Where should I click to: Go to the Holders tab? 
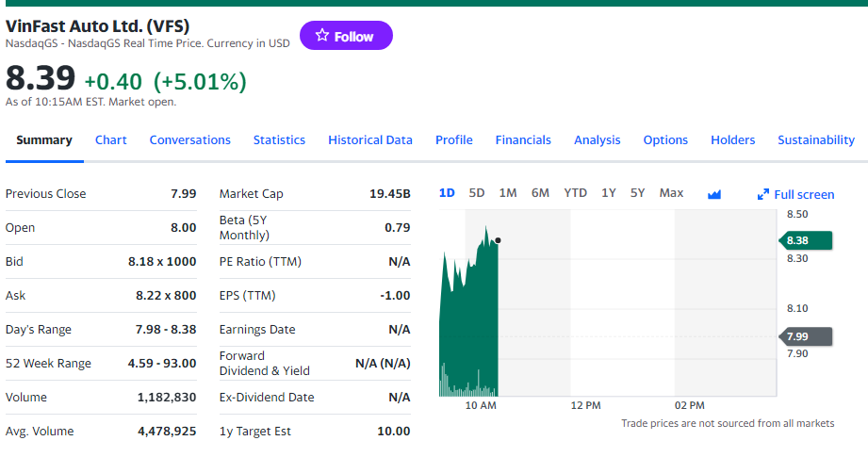(732, 139)
